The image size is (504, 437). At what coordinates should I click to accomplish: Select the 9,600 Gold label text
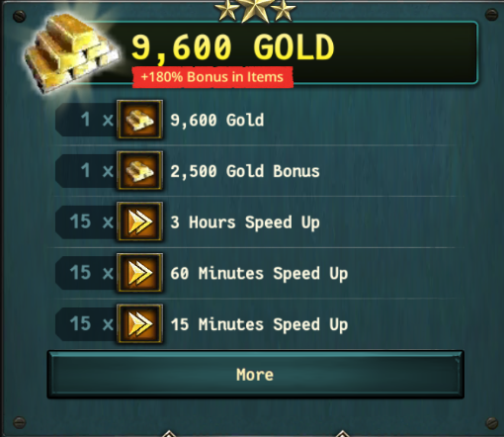[217, 120]
